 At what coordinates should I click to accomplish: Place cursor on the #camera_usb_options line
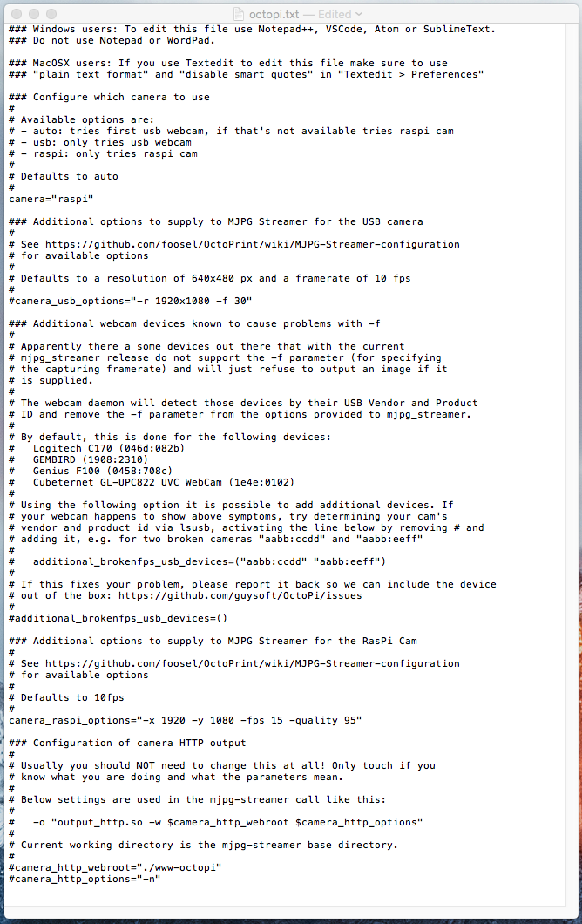[130, 301]
